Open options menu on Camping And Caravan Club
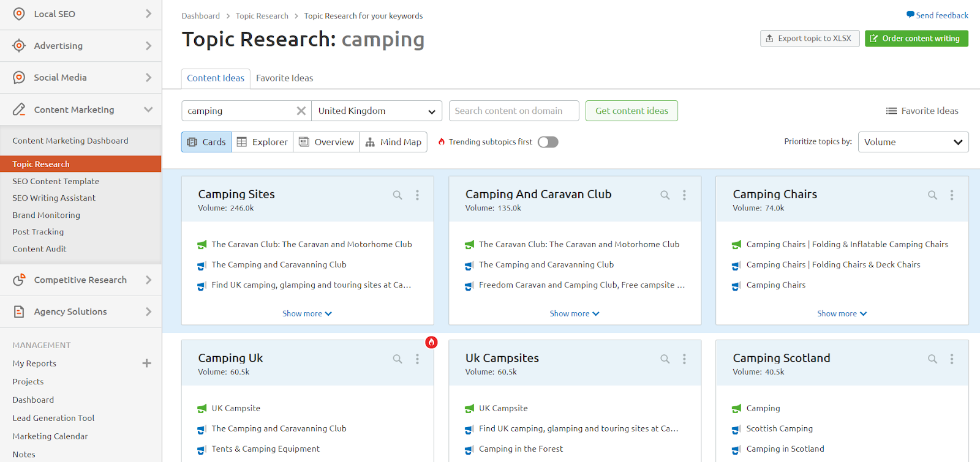 click(x=684, y=195)
